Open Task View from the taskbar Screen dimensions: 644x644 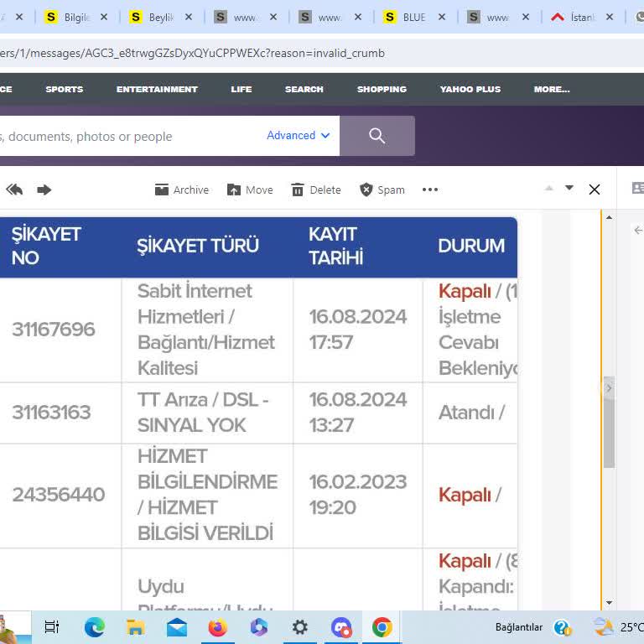52,627
